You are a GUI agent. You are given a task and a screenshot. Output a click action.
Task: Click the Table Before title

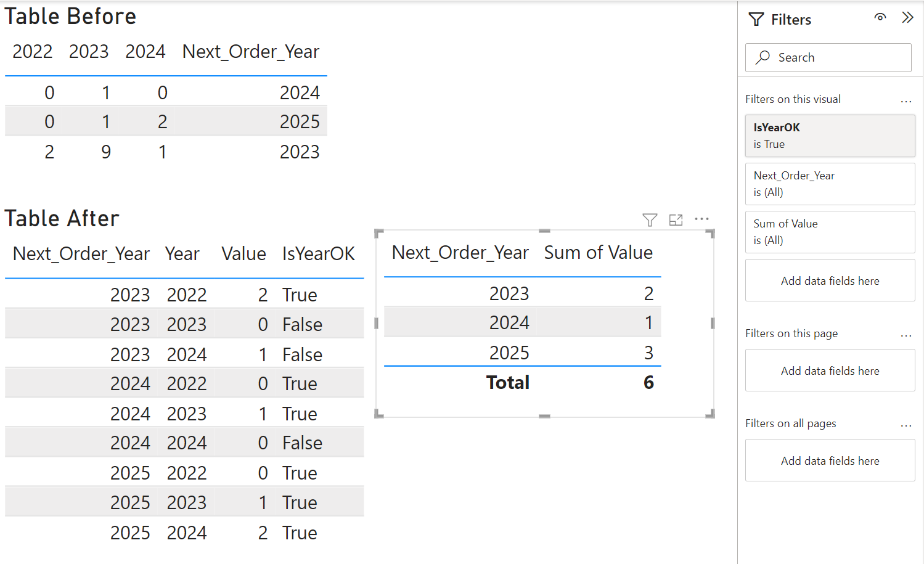[70, 17]
